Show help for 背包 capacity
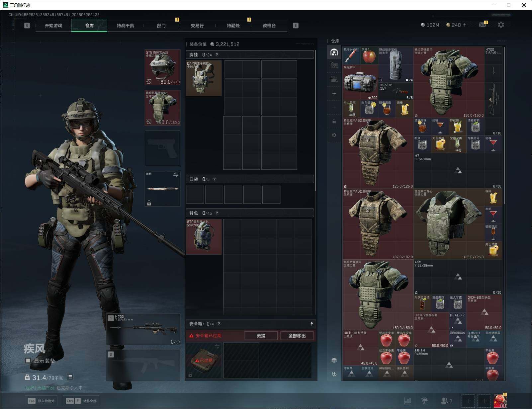This screenshot has width=532, height=409. [217, 213]
